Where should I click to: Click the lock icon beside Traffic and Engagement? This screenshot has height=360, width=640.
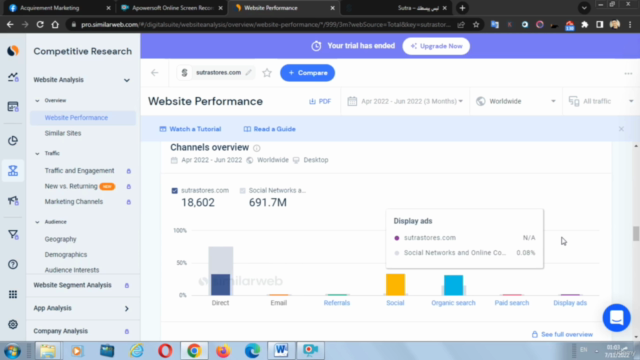coord(129,171)
